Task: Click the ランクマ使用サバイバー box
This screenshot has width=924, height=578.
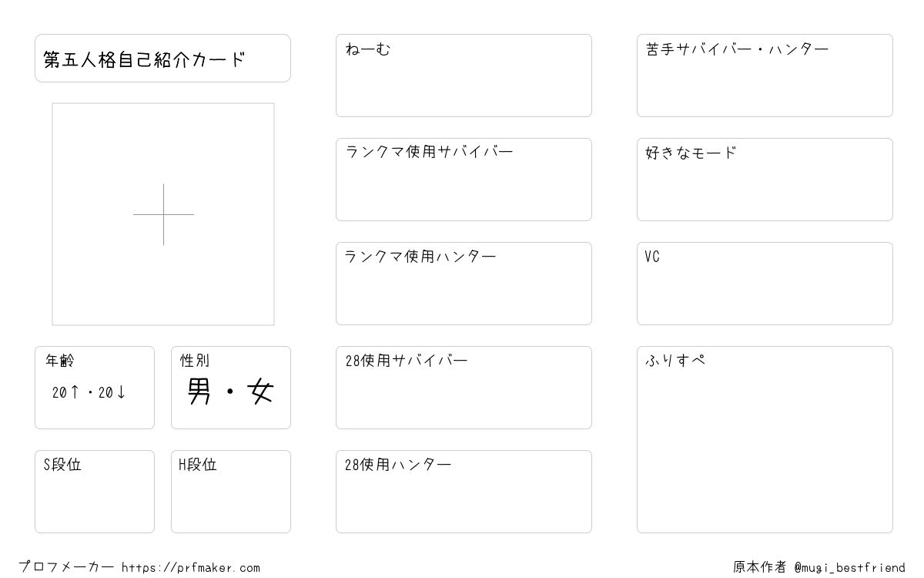Action: [x=464, y=180]
